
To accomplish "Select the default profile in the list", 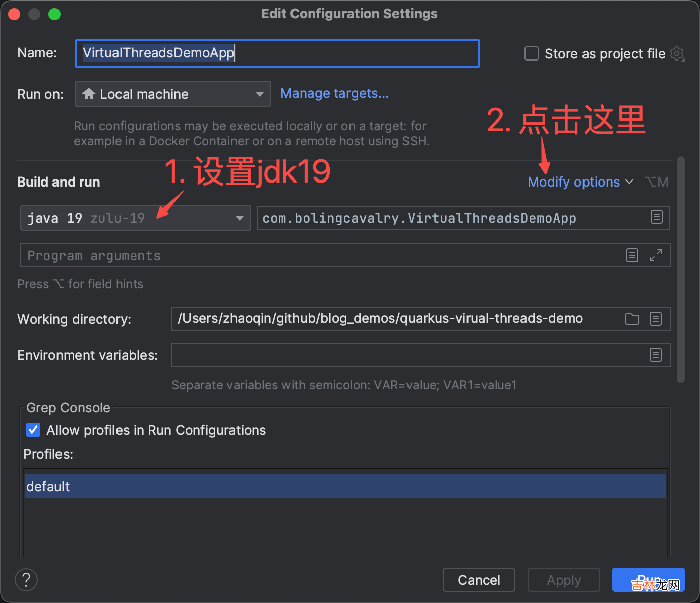I will coord(345,486).
